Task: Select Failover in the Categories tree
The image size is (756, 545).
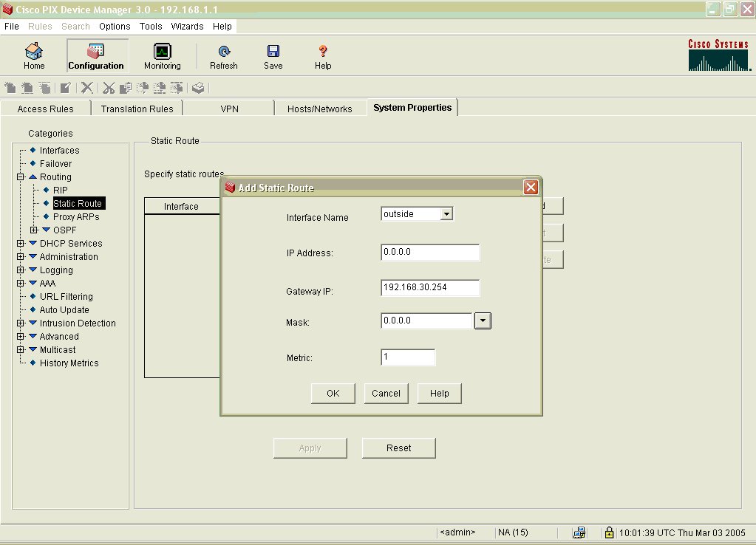Action: coord(55,164)
